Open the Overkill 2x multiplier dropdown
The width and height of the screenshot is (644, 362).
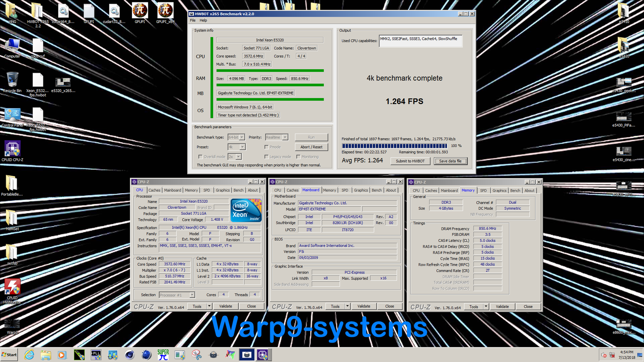(238, 157)
